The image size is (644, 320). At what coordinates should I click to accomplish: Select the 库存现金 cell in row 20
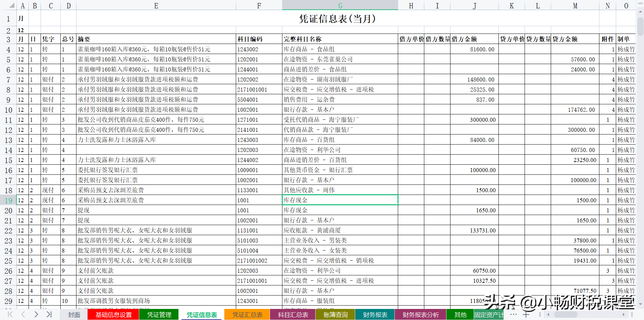(x=340, y=210)
